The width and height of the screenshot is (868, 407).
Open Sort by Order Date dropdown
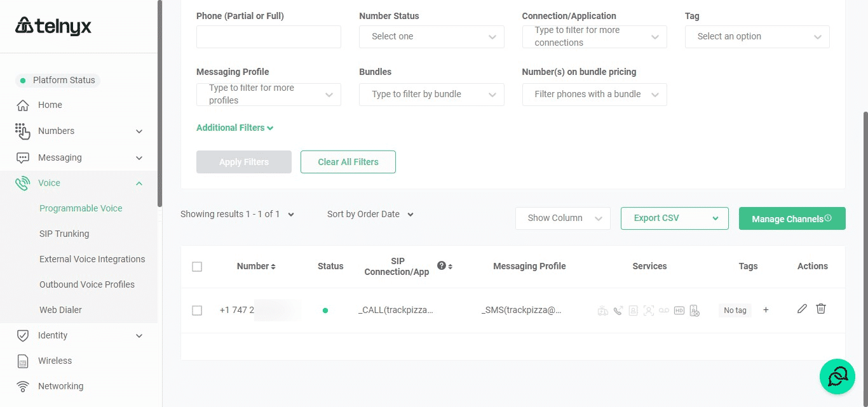point(370,214)
